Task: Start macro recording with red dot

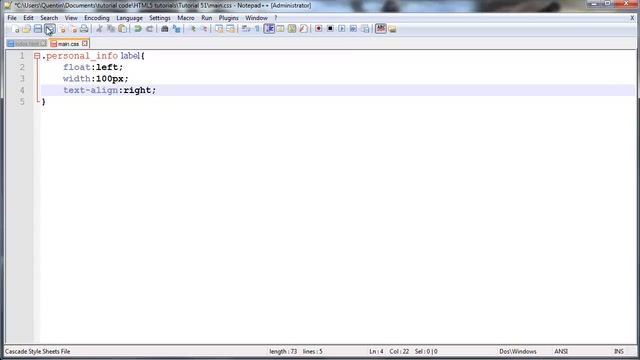Action: pos(318,29)
